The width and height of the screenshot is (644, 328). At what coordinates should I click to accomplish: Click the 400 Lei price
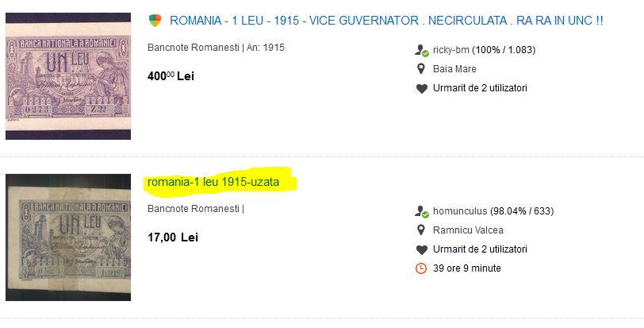[x=171, y=76]
